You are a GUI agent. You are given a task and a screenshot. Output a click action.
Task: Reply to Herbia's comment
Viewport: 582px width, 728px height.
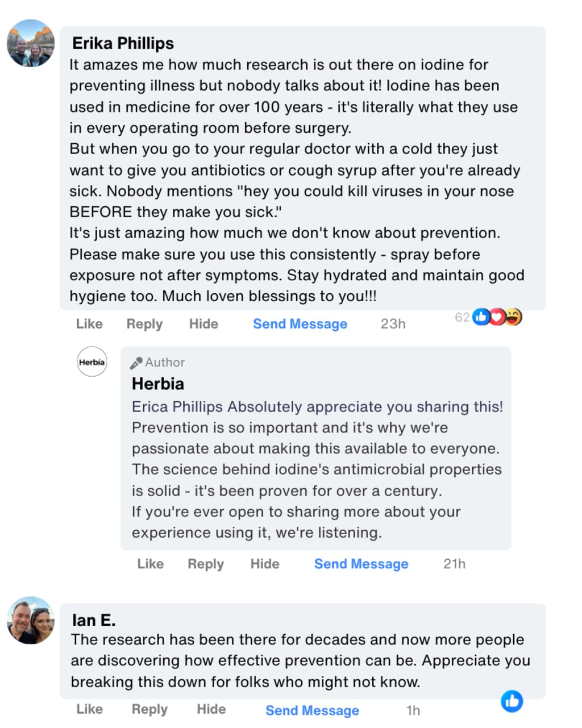point(206,564)
